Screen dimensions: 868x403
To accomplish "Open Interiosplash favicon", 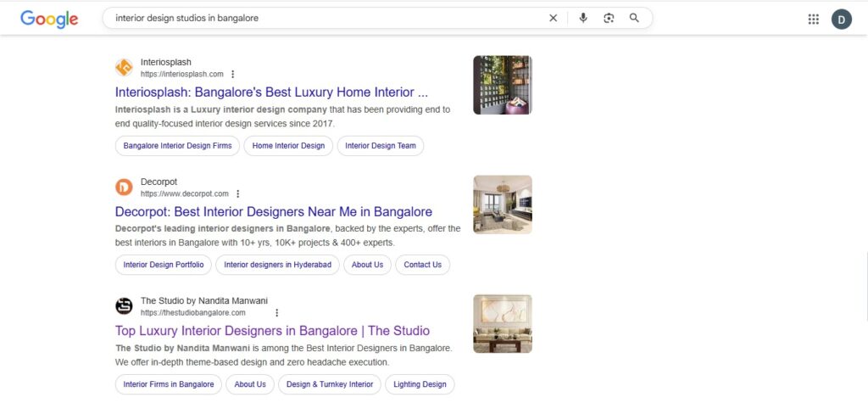I will 124,68.
